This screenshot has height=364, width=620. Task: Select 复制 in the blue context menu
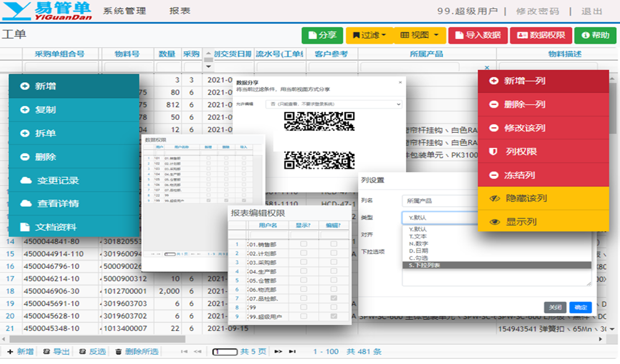point(45,110)
